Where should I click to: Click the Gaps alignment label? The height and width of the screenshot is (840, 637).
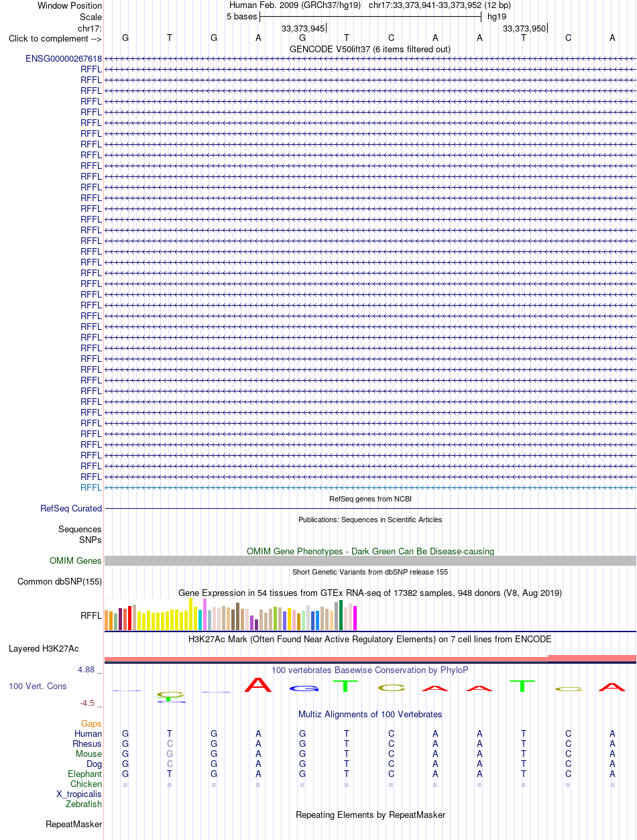(91, 724)
